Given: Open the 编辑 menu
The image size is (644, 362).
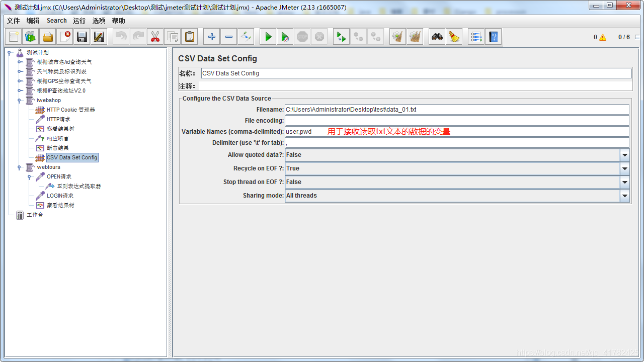Looking at the screenshot, I should pyautogui.click(x=33, y=21).
